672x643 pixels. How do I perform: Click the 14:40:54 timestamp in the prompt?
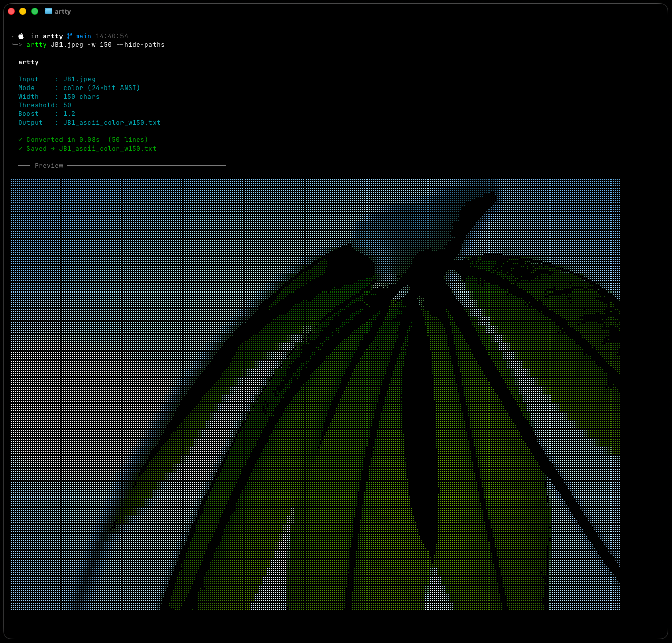112,36
